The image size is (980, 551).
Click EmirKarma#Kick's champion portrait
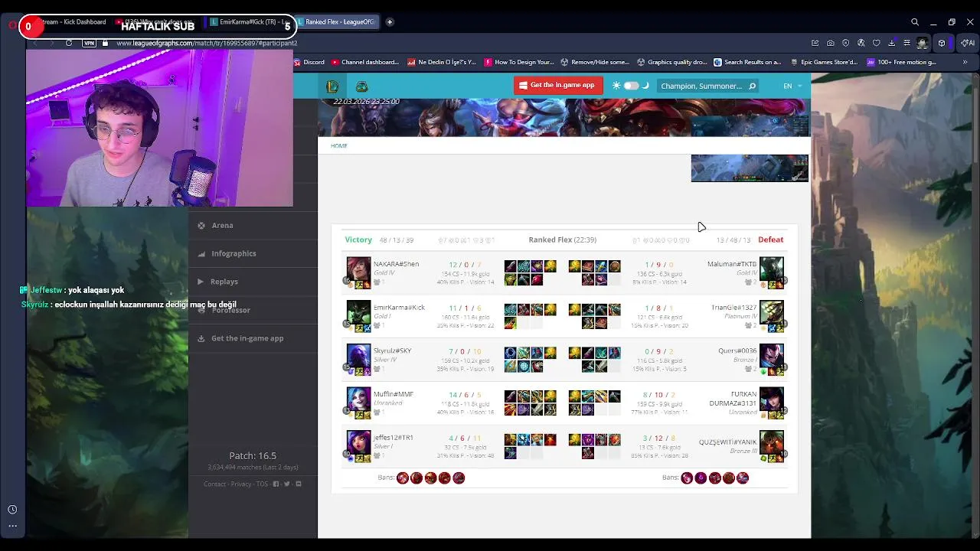tap(358, 313)
